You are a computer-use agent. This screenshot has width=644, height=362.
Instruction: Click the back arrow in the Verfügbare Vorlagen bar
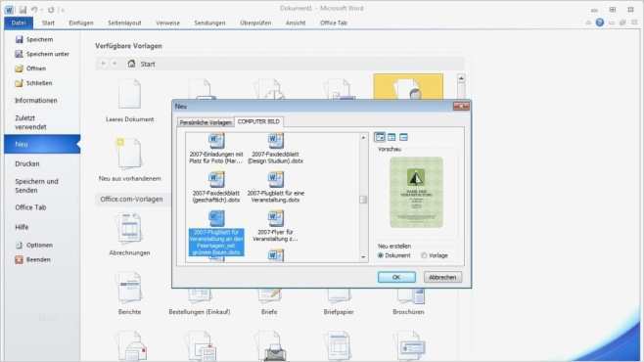point(103,64)
